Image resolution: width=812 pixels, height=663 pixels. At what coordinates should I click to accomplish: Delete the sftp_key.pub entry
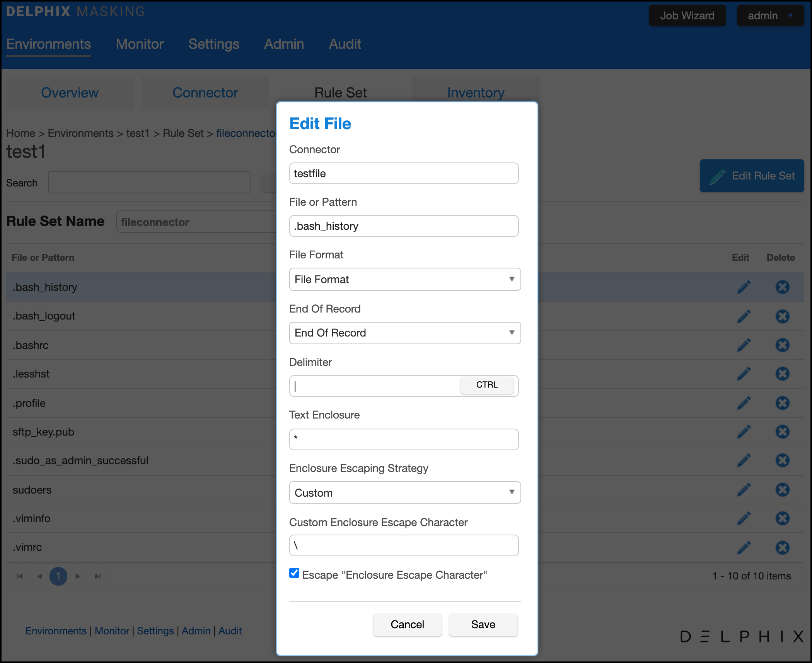782,432
